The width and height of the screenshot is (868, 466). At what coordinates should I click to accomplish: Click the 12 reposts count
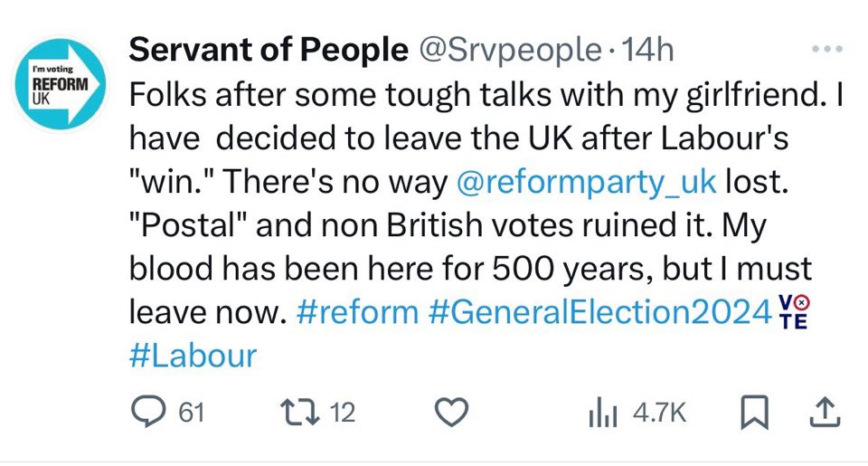tap(342, 414)
